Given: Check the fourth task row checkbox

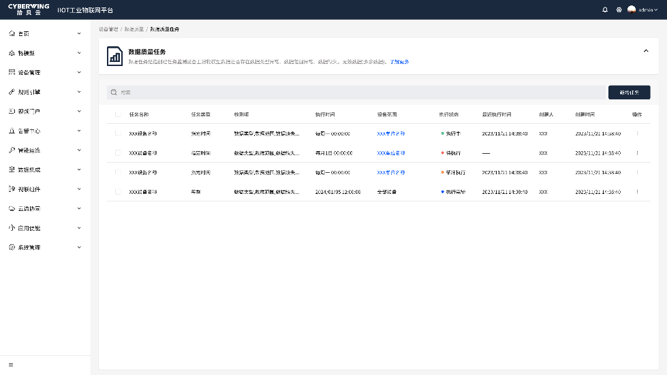Looking at the screenshot, I should 118,192.
